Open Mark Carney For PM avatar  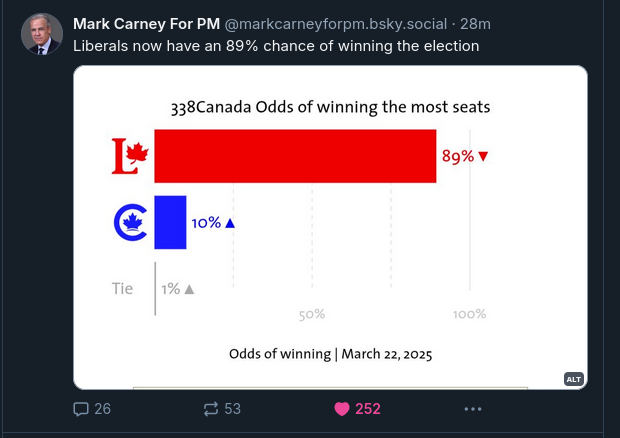pyautogui.click(x=42, y=34)
